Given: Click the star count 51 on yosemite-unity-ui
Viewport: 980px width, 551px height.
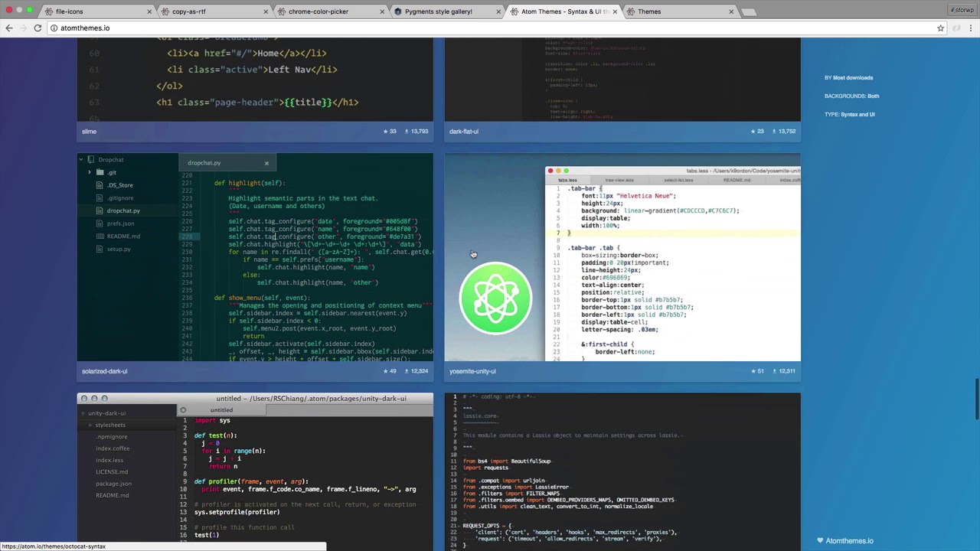Looking at the screenshot, I should [756, 371].
